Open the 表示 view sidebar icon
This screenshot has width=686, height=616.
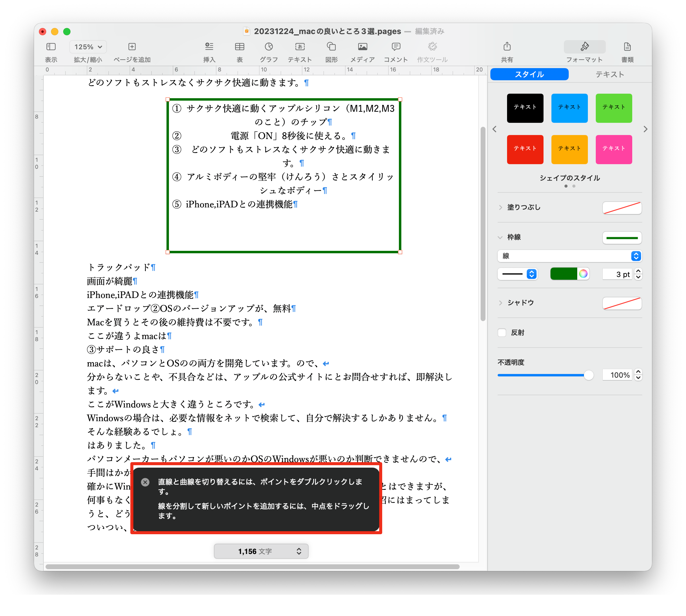pyautogui.click(x=51, y=47)
